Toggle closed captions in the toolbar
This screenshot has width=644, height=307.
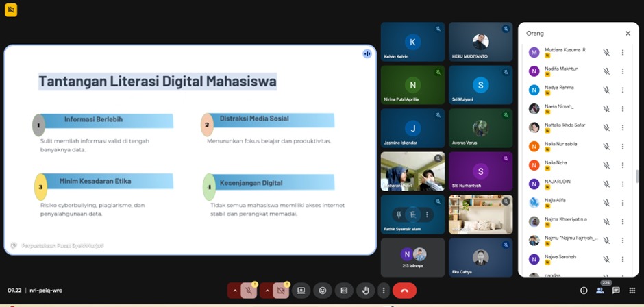pyautogui.click(x=344, y=291)
